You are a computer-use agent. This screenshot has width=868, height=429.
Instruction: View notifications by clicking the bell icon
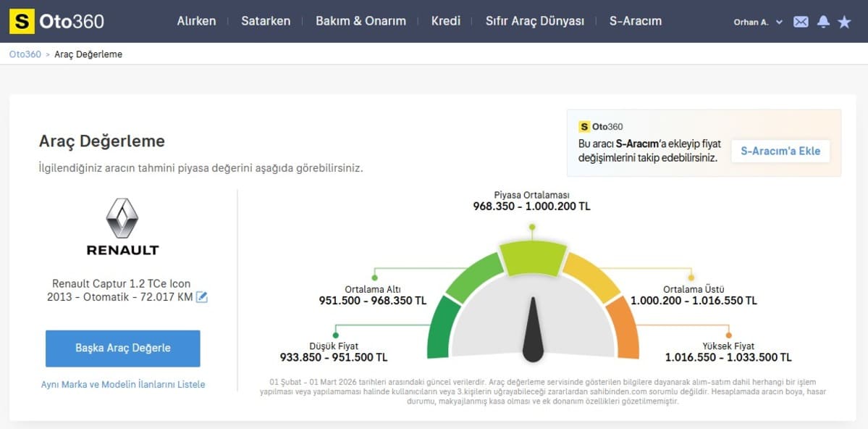(x=823, y=22)
